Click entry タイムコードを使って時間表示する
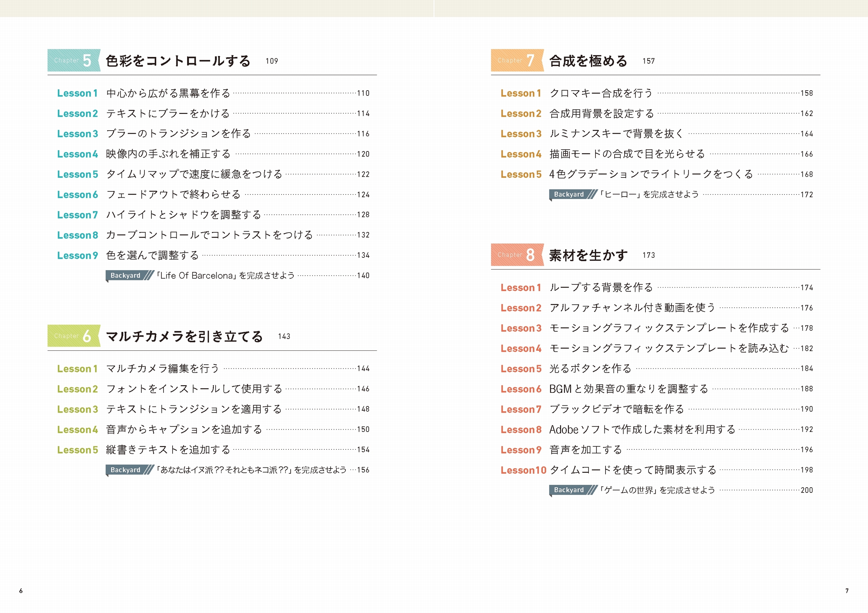 point(633,470)
